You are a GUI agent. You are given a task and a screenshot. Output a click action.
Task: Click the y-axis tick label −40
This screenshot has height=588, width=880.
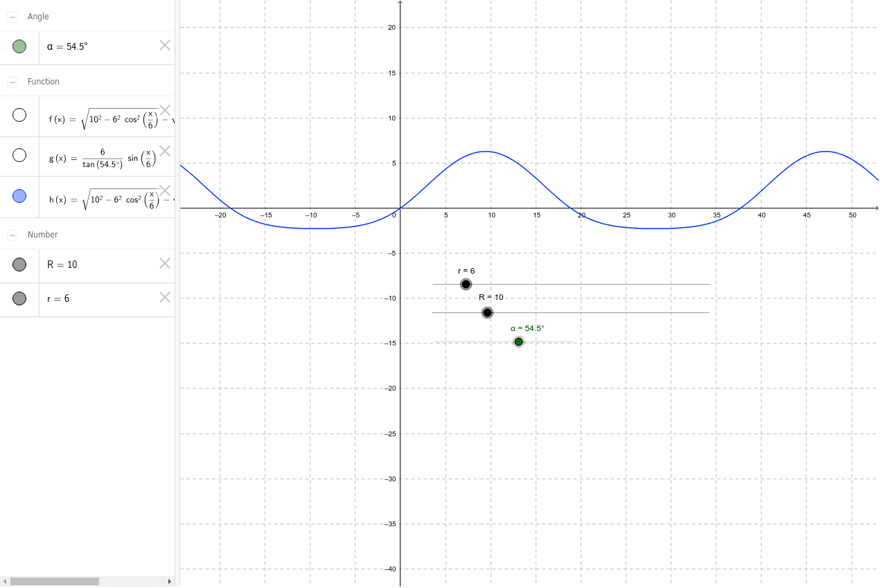coord(390,569)
